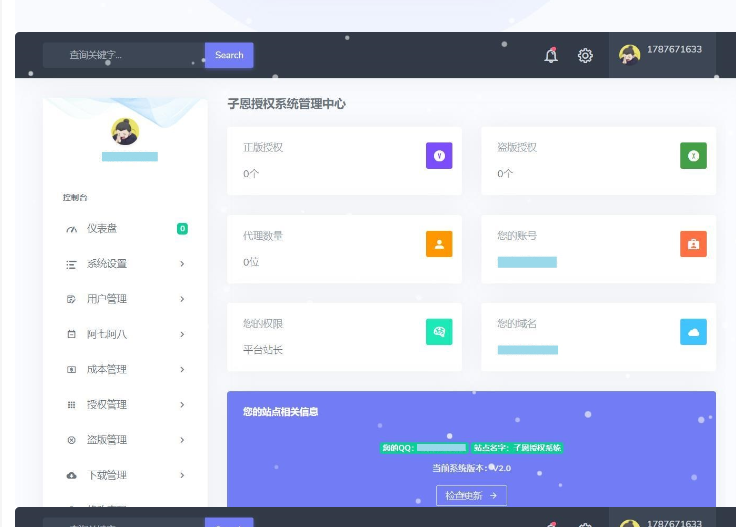Viewport: 736px width, 527px height.
Task: Click the 检查更新 button
Action: [471, 496]
